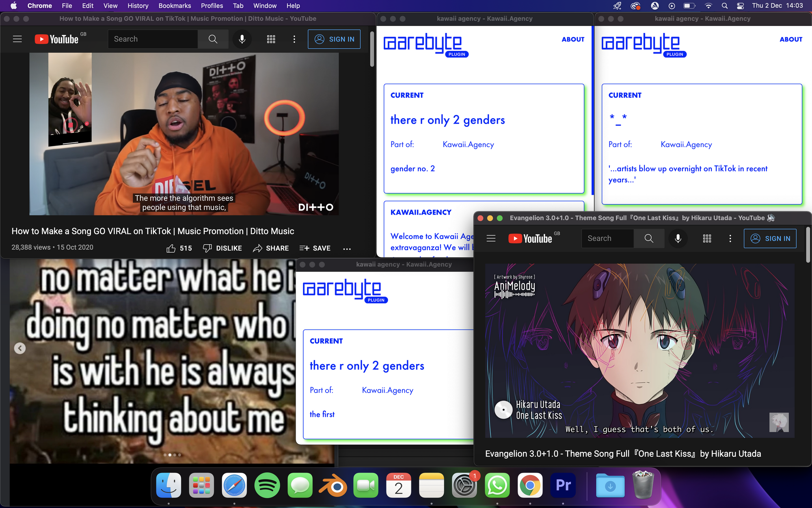This screenshot has width=812, height=508.
Task: Open the YouTube apps grid in the Evangelion window
Action: point(707,239)
